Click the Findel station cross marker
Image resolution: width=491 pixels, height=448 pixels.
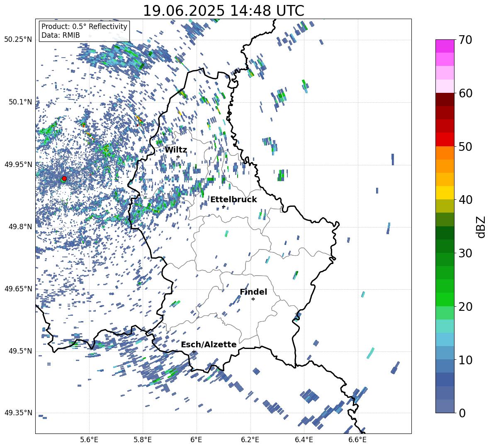coord(253,299)
